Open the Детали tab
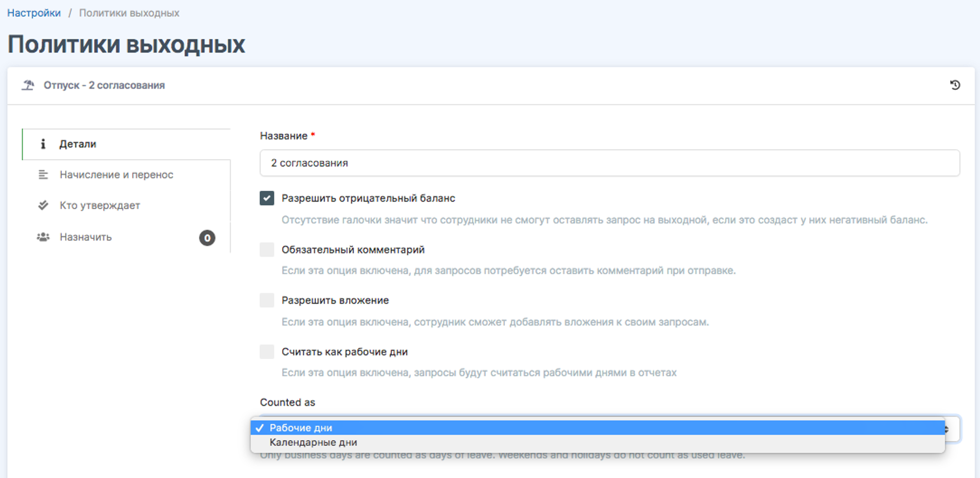The width and height of the screenshot is (980, 478). click(127, 144)
